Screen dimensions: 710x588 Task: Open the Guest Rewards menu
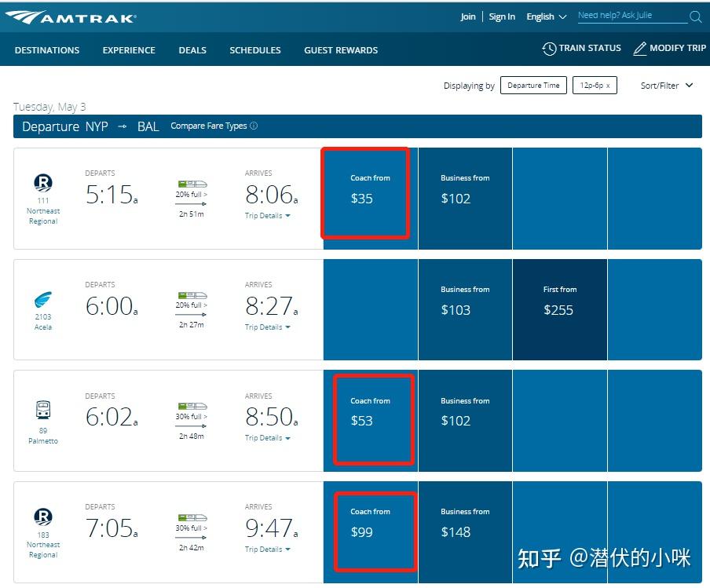tap(341, 50)
